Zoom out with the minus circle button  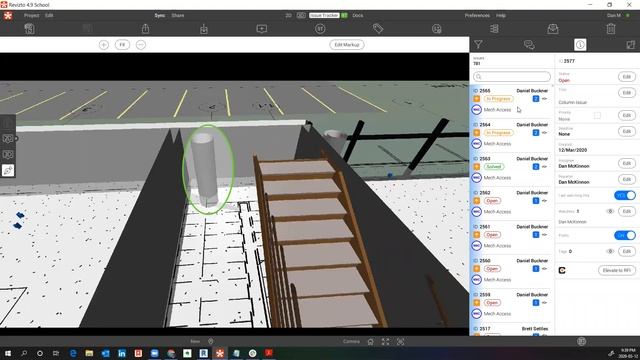coord(141,44)
